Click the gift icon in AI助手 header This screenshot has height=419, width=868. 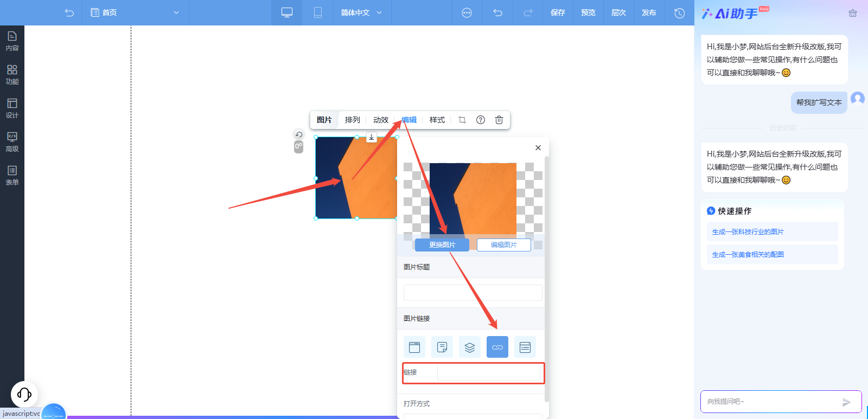(853, 13)
